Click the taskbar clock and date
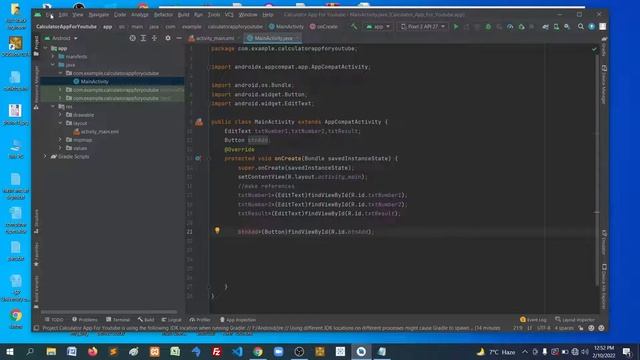The width and height of the screenshot is (640, 360). (x=604, y=351)
